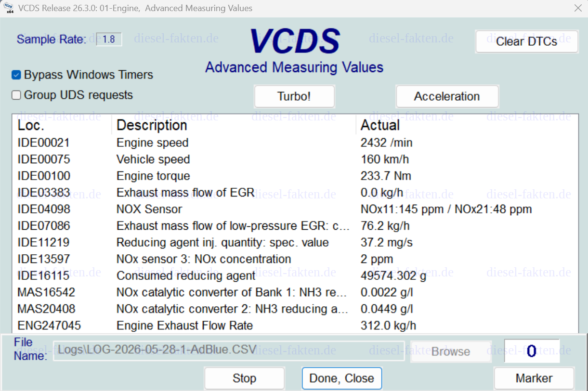588x391 pixels.
Task: Click the NOx11:145 ppm value
Action: coord(402,209)
